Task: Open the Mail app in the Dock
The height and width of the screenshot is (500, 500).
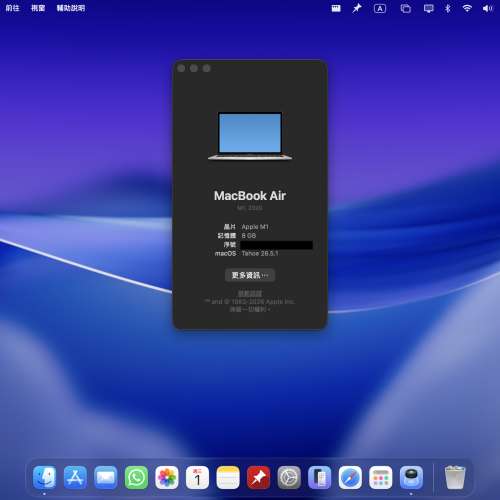Action: click(106, 477)
